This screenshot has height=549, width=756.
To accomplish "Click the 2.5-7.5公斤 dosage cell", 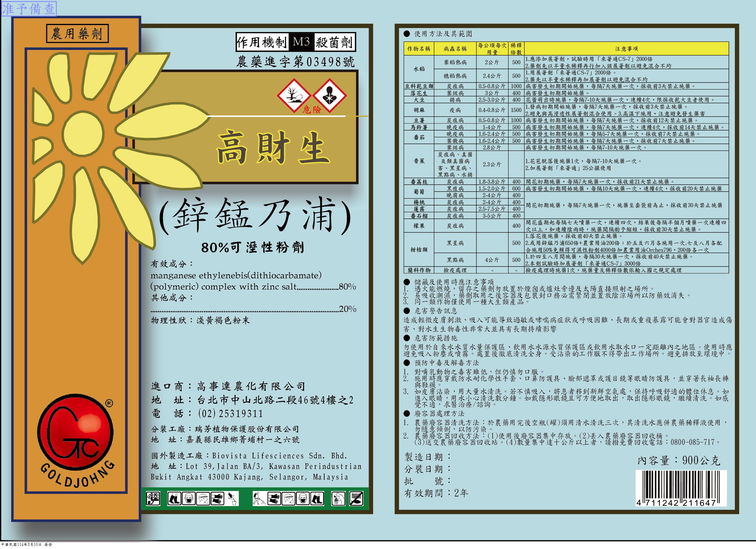I will 492,209.
